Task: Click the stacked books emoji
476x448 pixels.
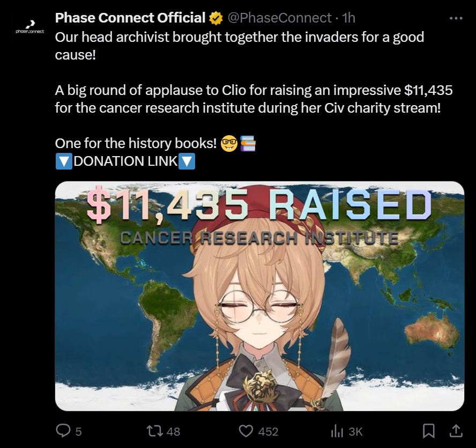Action: [x=248, y=143]
